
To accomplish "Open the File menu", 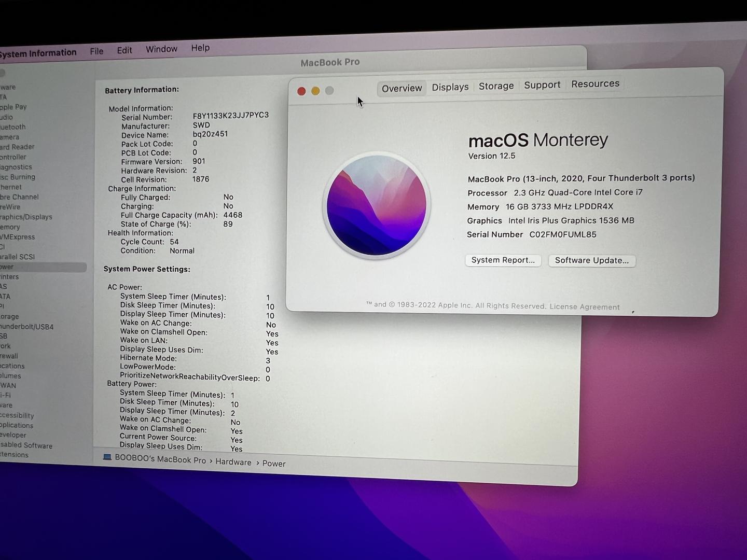I will (x=96, y=51).
